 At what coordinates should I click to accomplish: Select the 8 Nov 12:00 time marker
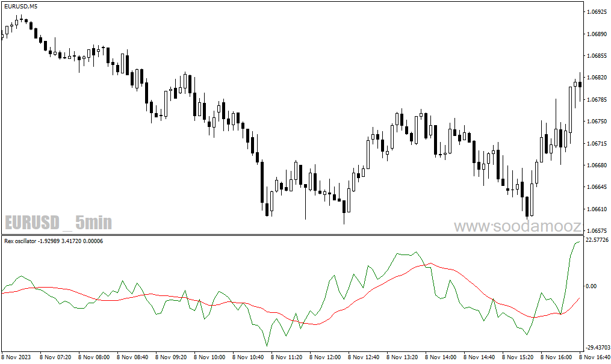(326, 357)
